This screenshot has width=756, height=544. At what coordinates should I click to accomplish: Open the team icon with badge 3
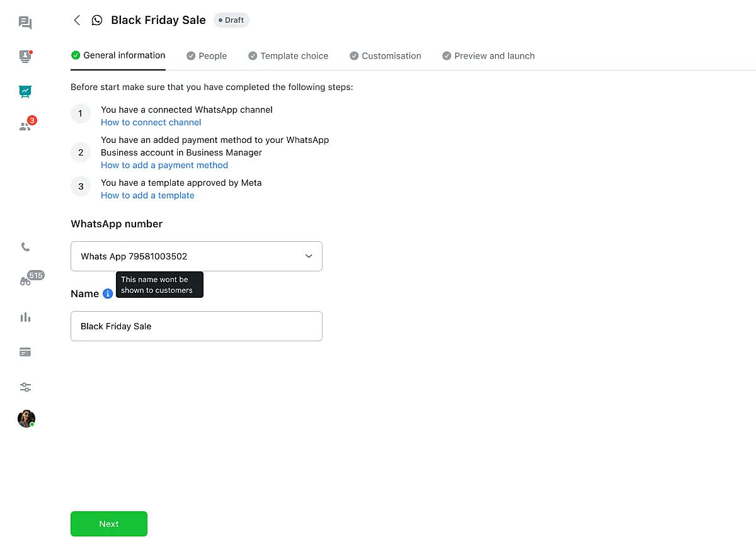(x=25, y=126)
